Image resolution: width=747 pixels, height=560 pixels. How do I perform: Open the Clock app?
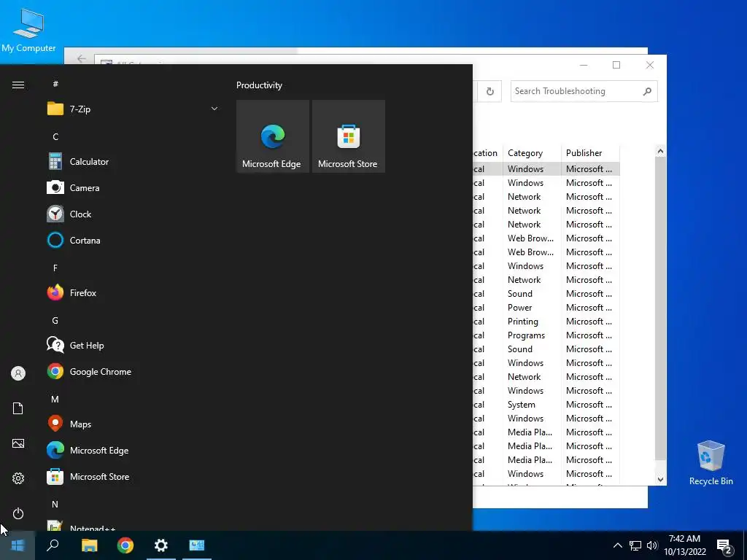click(x=133, y=214)
